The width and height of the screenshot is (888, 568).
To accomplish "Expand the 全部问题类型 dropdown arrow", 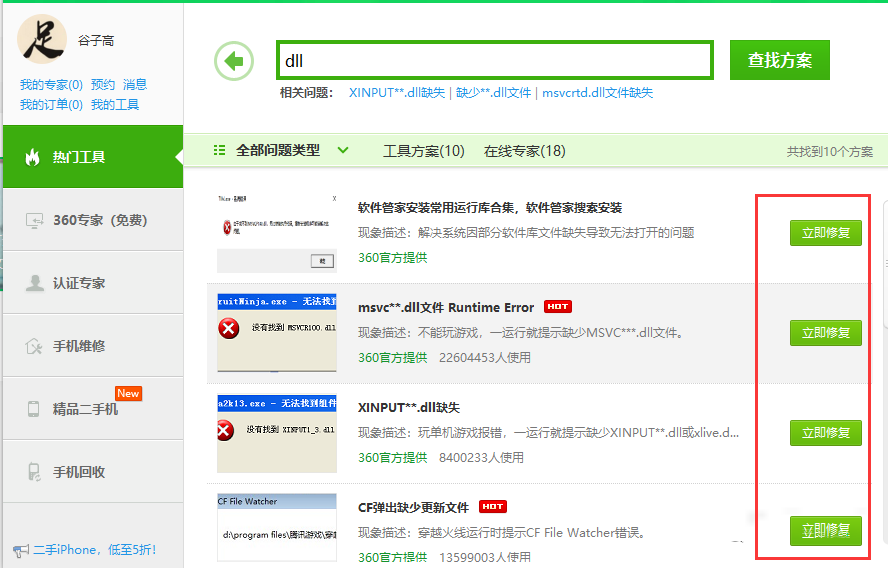I will (x=343, y=150).
